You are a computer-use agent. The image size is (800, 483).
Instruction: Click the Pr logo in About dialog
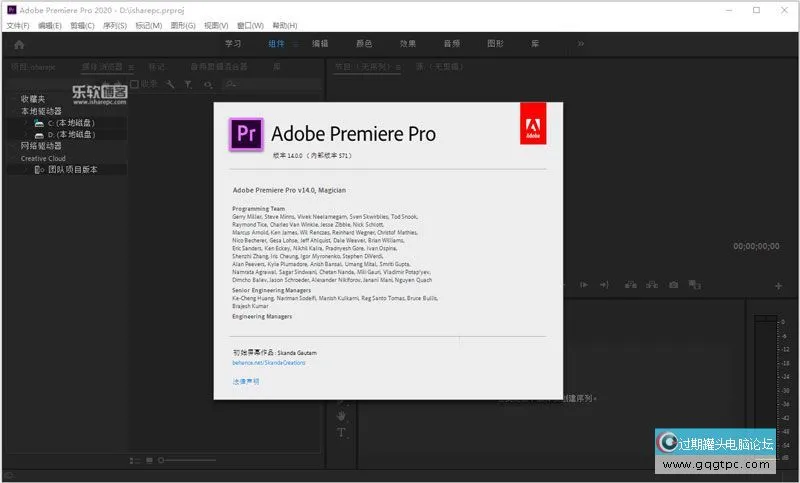[246, 134]
